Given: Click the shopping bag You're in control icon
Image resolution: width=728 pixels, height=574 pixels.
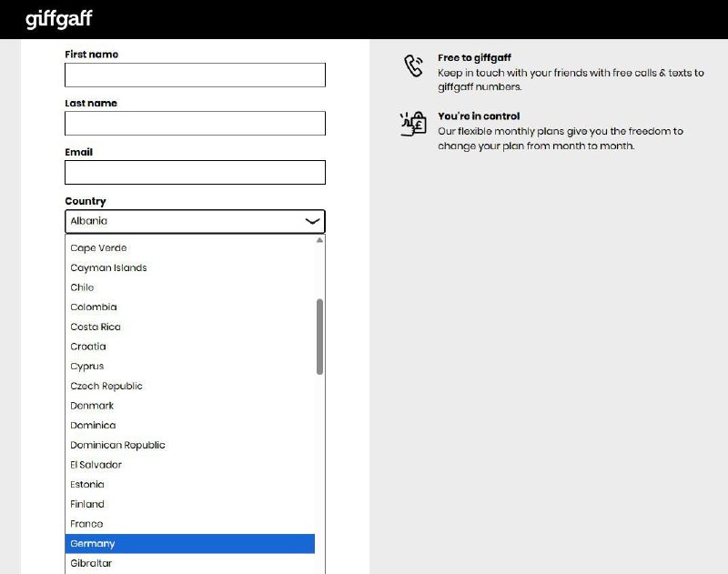Looking at the screenshot, I should [x=414, y=124].
